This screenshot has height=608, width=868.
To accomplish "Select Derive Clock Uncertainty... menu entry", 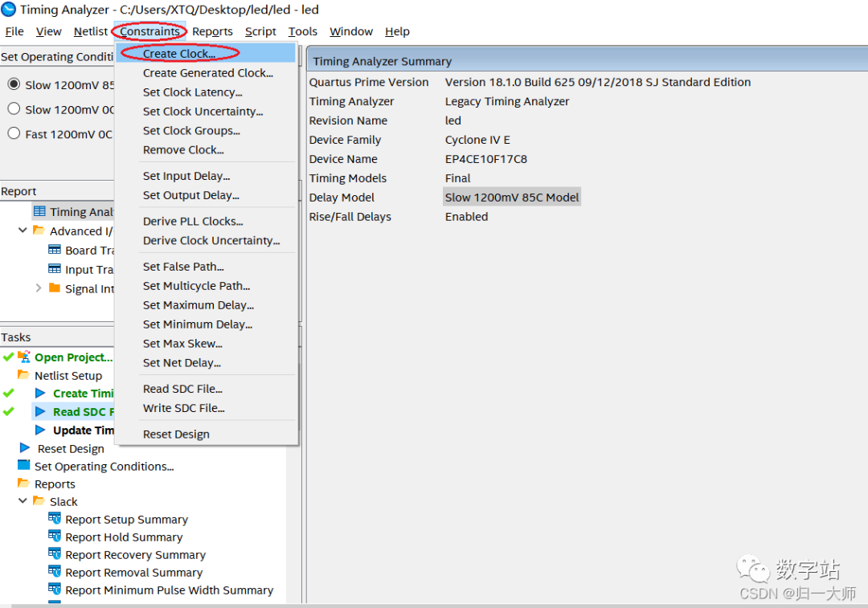I will click(x=206, y=241).
